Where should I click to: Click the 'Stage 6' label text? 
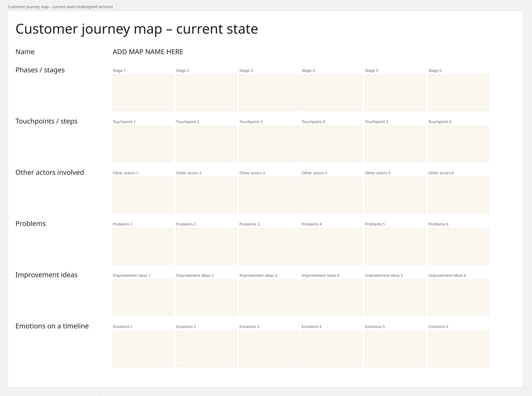pyautogui.click(x=435, y=70)
